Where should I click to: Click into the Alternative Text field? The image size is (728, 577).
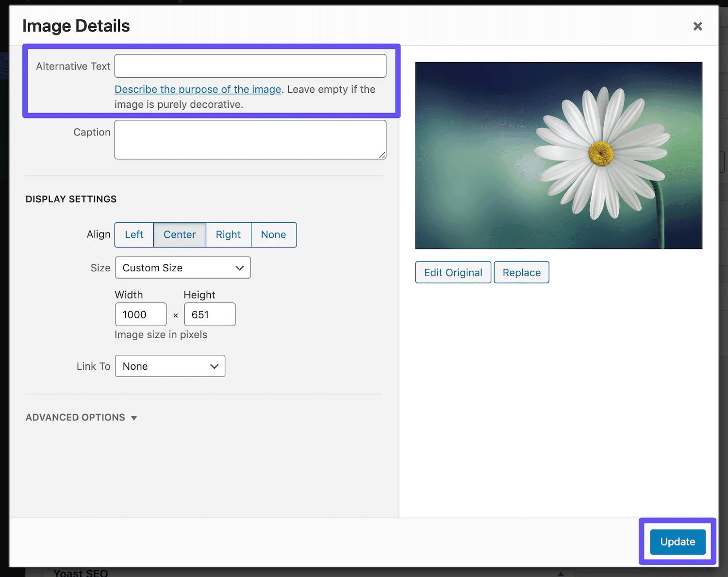point(250,66)
